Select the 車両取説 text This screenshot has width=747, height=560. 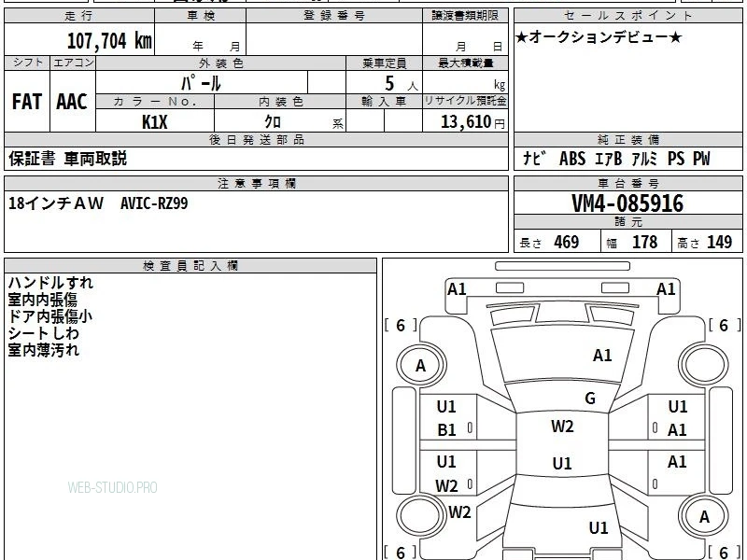[x=96, y=158]
